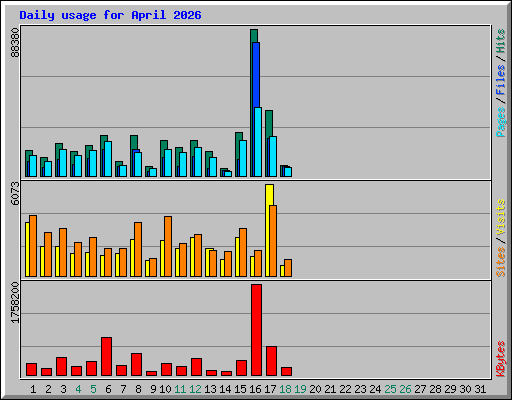The width and height of the screenshot is (512, 400).
Task: Click the tallest red KBytes bar, day 16
Action: point(256,330)
